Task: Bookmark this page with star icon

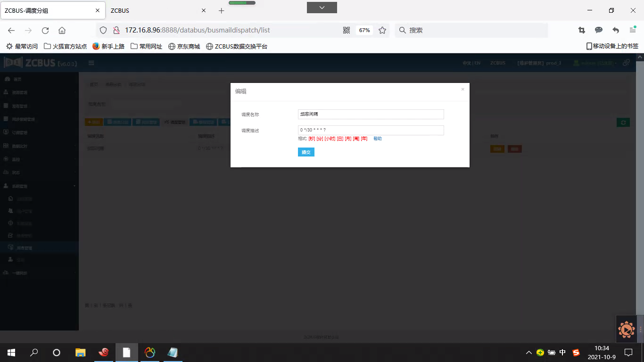Action: pos(382,30)
